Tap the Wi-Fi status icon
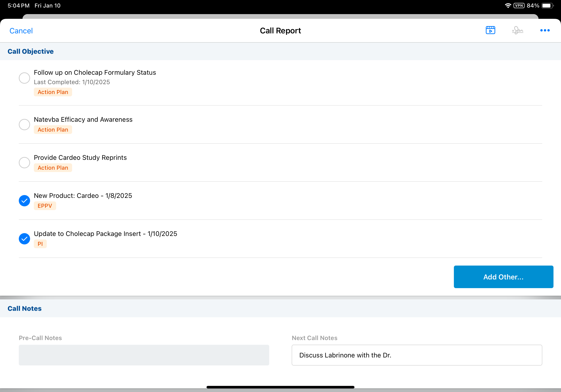561x392 pixels. [508, 6]
